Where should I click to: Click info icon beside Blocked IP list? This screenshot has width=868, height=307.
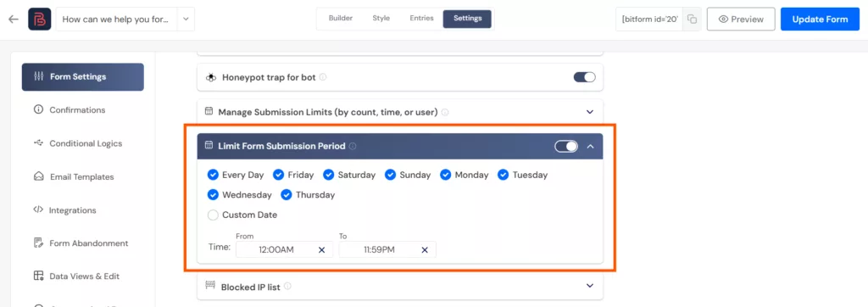(287, 287)
